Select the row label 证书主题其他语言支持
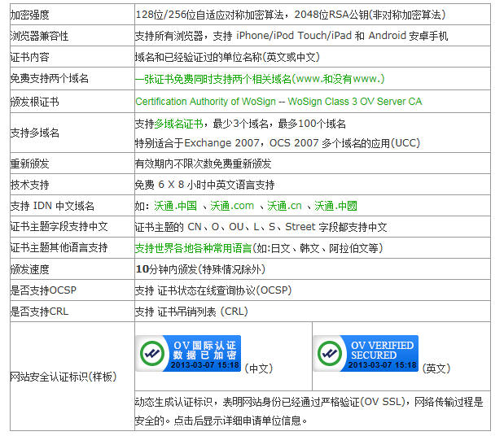Image resolution: width=504 pixels, height=436 pixels. click(x=59, y=247)
